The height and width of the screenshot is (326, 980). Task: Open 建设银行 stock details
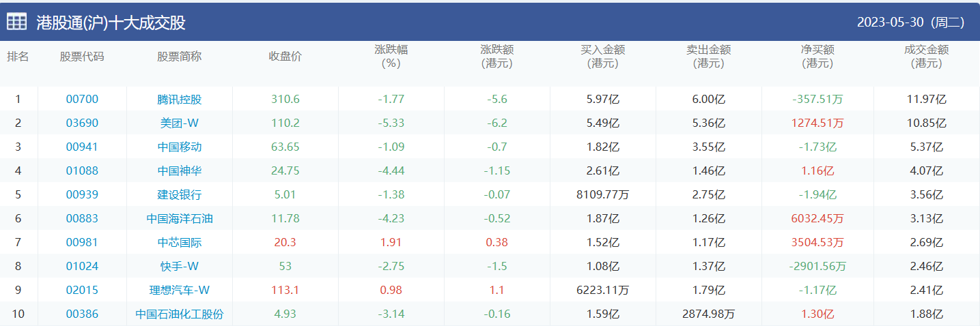tap(180, 194)
